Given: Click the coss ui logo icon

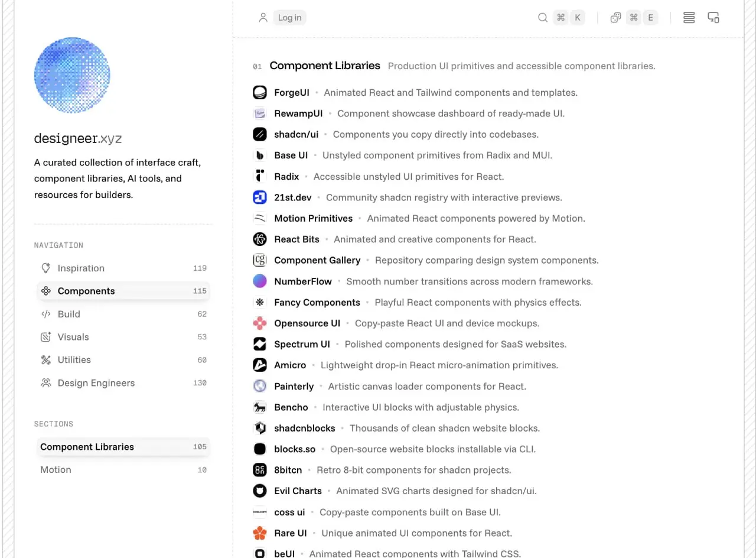Looking at the screenshot, I should click(260, 512).
